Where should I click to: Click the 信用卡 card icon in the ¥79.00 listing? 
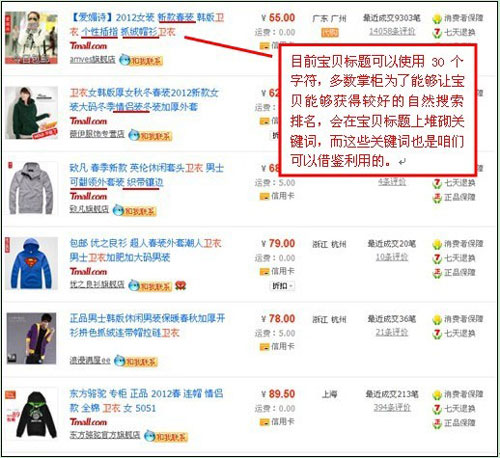tap(264, 272)
